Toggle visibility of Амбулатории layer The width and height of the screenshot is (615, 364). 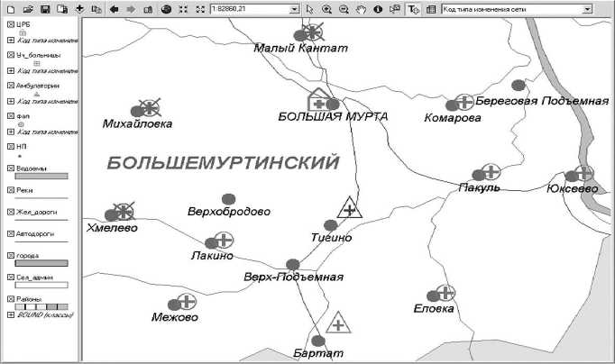(11, 86)
